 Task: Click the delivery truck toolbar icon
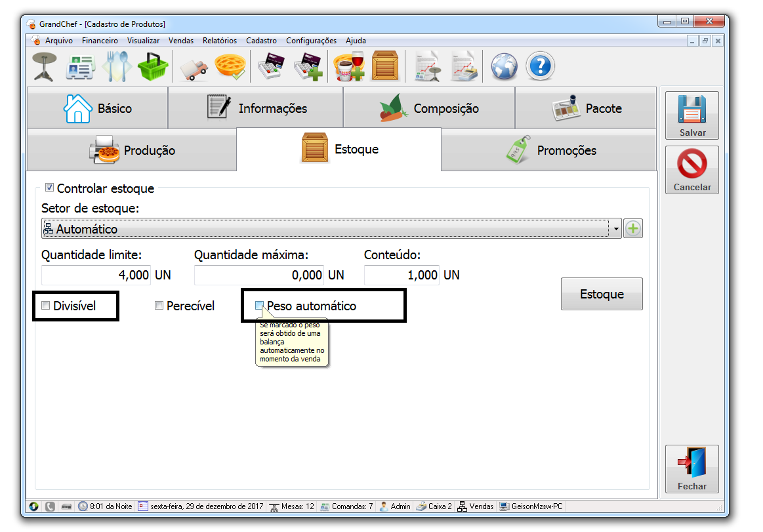(194, 67)
